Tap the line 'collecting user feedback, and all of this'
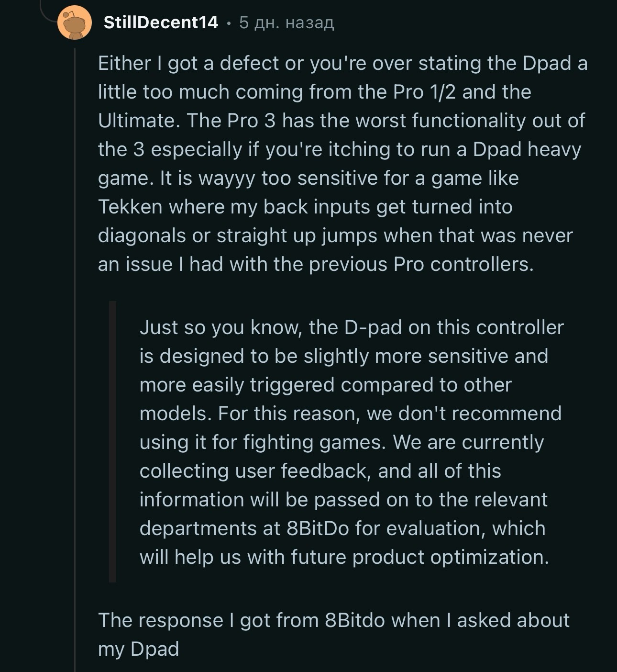This screenshot has height=672, width=617. tap(320, 471)
